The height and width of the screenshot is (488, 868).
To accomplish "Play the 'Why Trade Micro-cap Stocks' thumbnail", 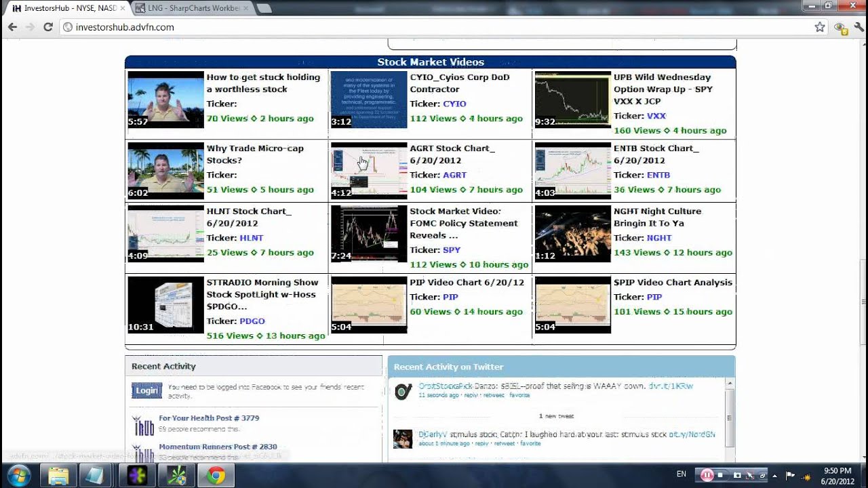I will tap(165, 171).
